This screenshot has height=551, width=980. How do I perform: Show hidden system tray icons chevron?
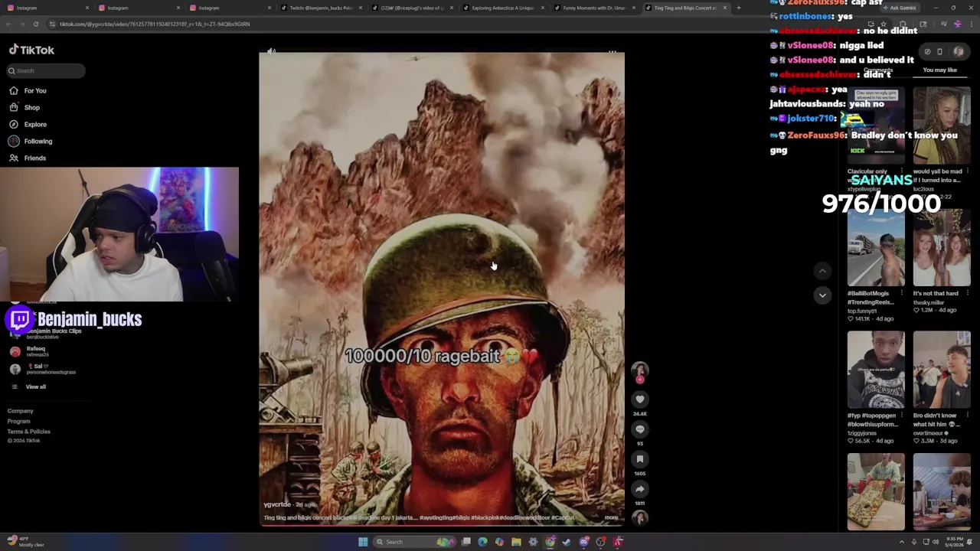click(x=901, y=542)
